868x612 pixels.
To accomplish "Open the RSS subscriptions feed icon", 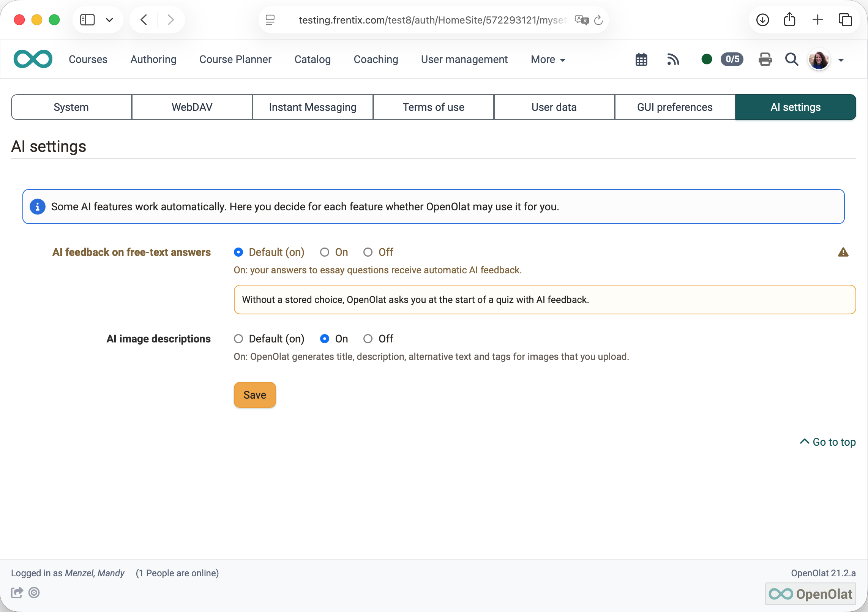I will click(673, 60).
